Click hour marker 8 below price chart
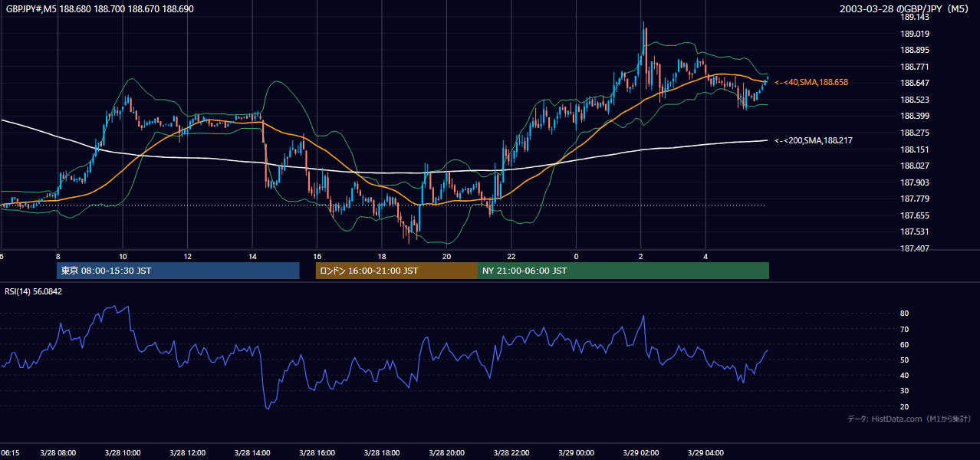Screen dimensions: 980x460 coord(58,256)
